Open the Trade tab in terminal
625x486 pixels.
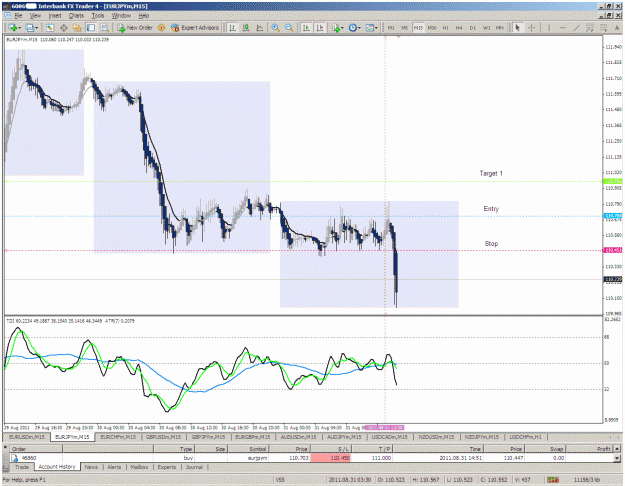coord(22,467)
